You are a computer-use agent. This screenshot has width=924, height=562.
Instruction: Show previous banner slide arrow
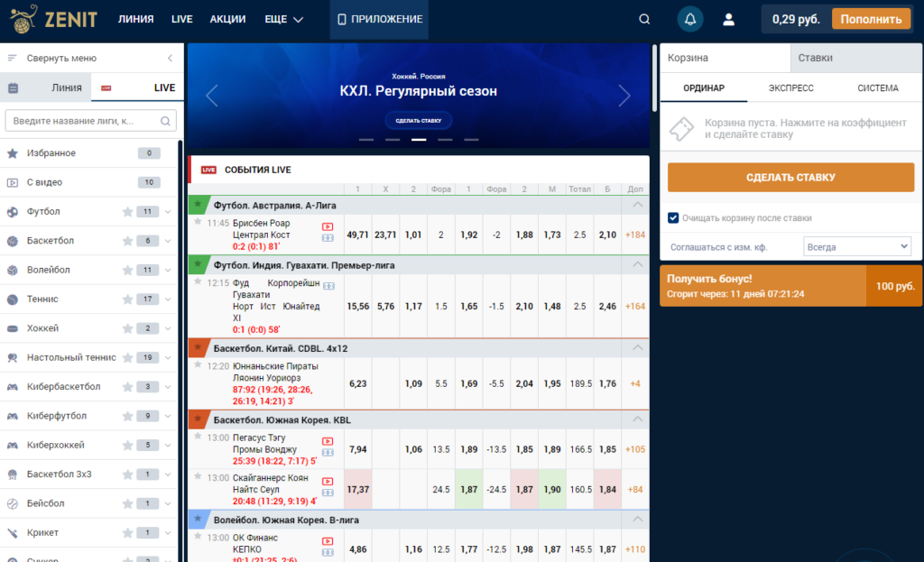coord(212,96)
